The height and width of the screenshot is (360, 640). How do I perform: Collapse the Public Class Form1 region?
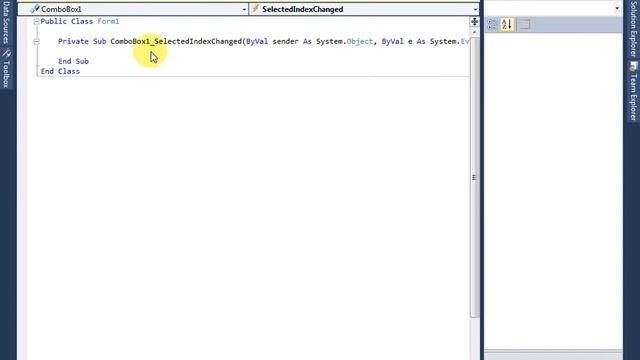tap(36, 22)
